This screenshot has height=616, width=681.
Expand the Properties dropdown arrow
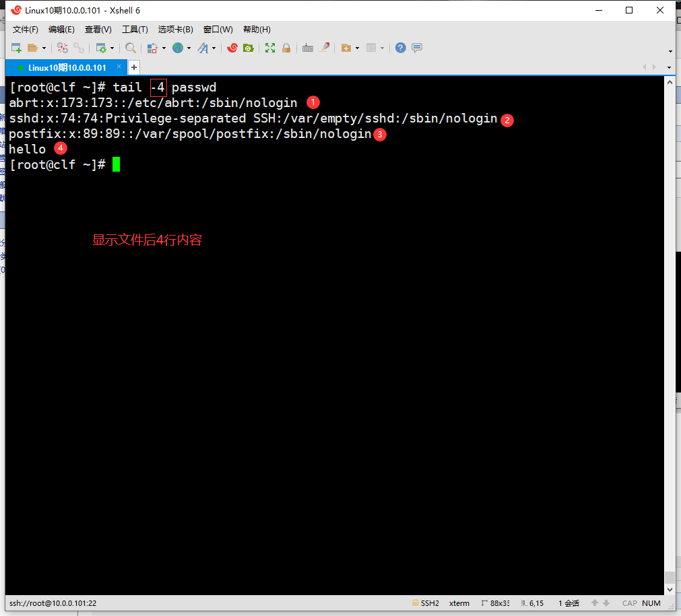112,48
